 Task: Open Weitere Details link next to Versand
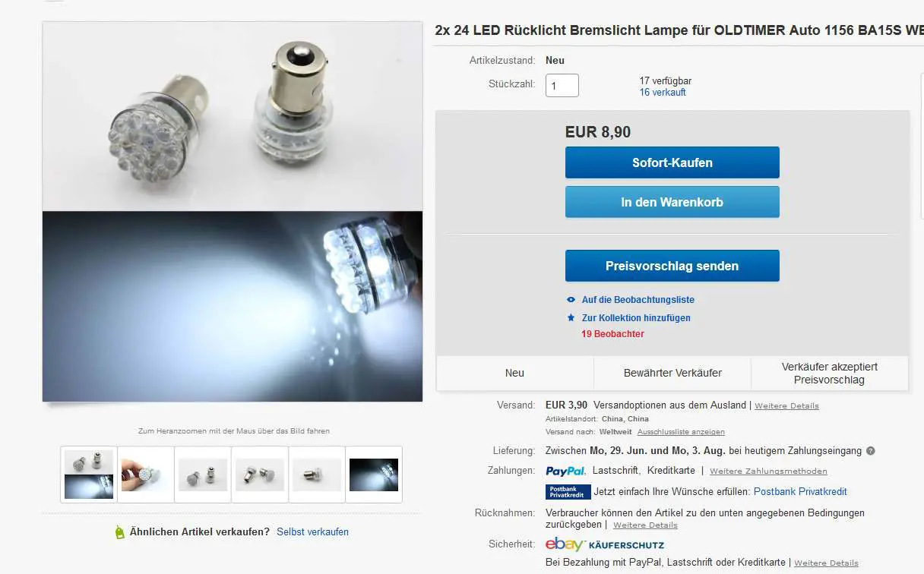(x=786, y=406)
